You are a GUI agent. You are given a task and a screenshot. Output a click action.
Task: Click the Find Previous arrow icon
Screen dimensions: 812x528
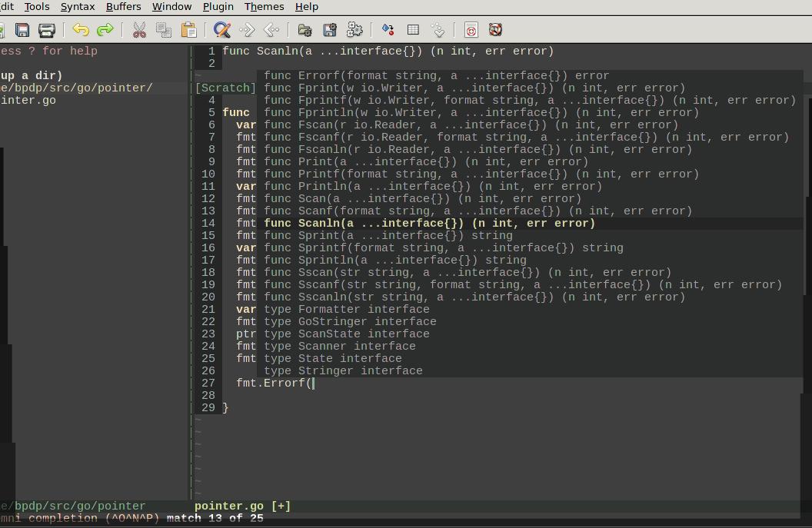pos(271,29)
